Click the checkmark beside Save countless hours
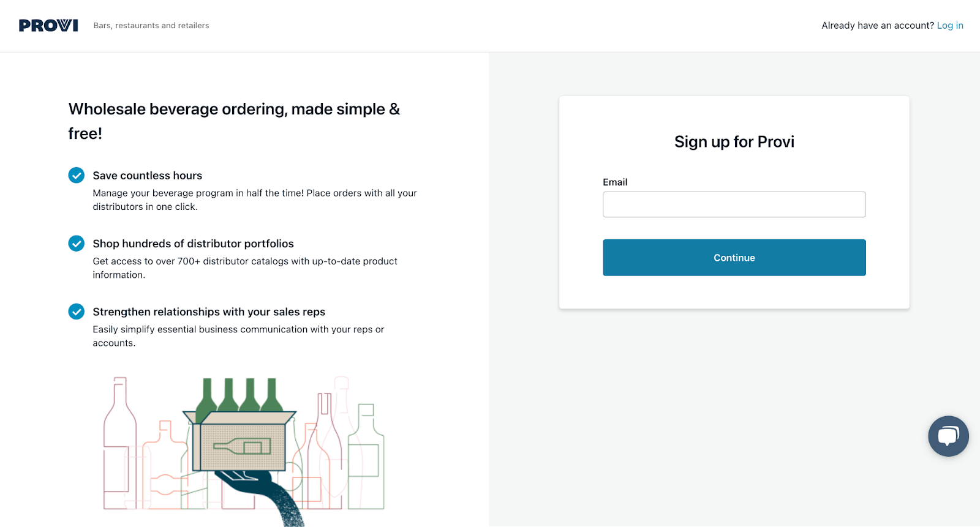Viewport: 980px width, 527px height. tap(76, 175)
